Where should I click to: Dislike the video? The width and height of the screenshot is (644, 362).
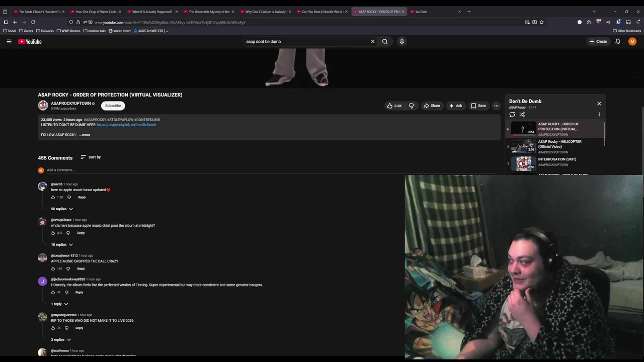[412, 106]
